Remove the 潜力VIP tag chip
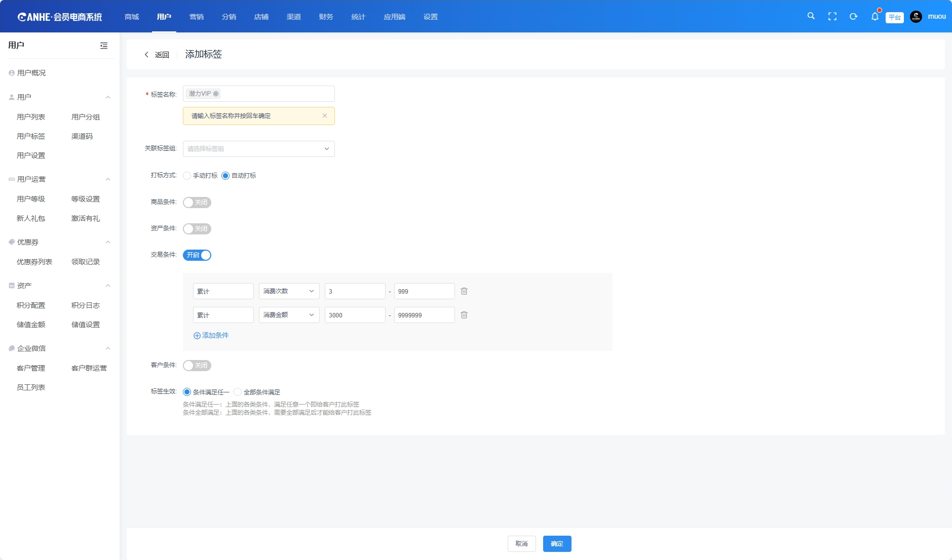 pyautogui.click(x=216, y=94)
